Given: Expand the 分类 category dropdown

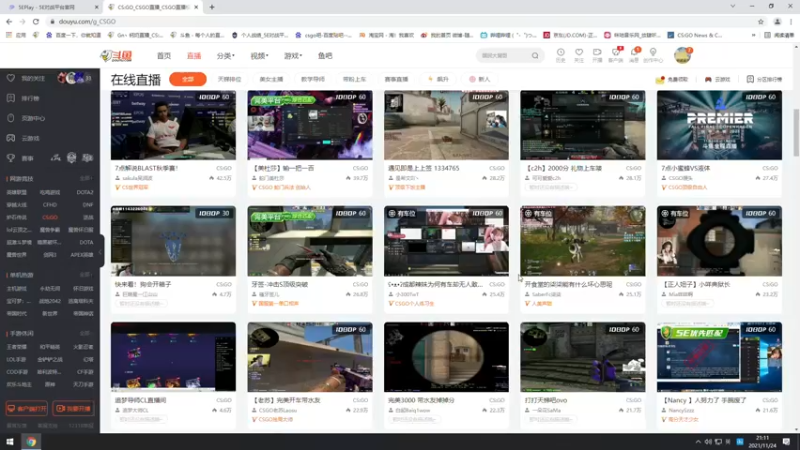Looking at the screenshot, I should 226,56.
